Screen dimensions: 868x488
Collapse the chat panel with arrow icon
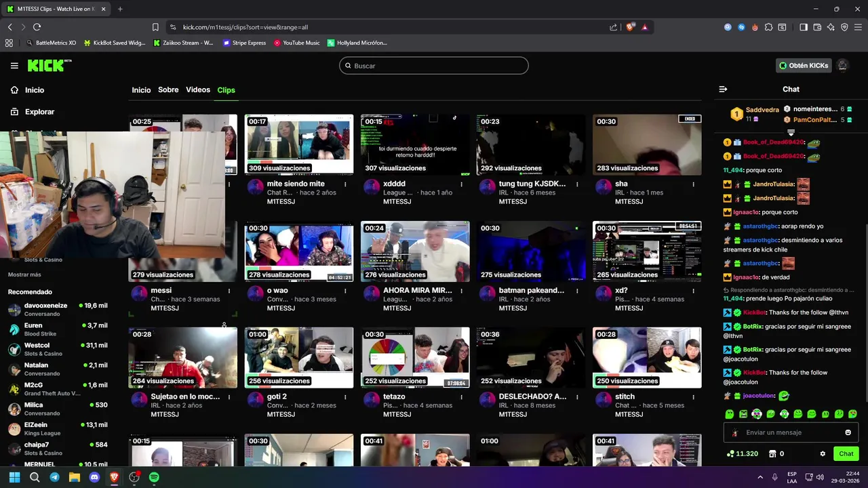click(x=723, y=89)
